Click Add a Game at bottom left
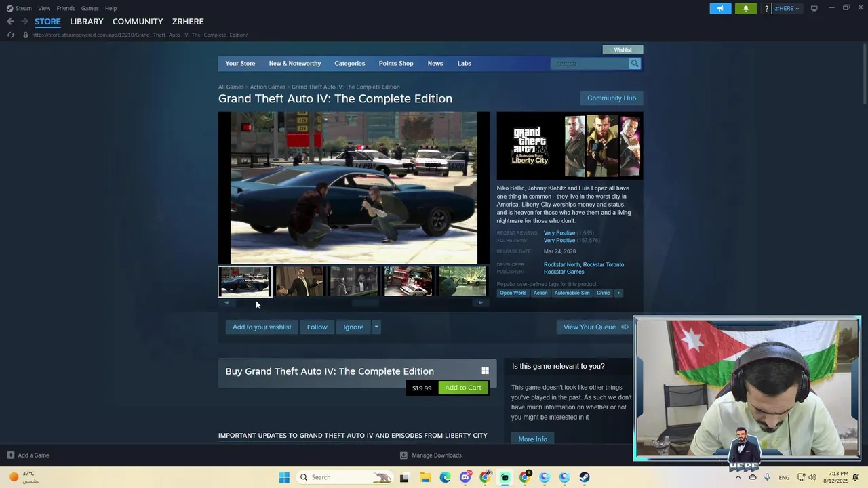 [28, 455]
